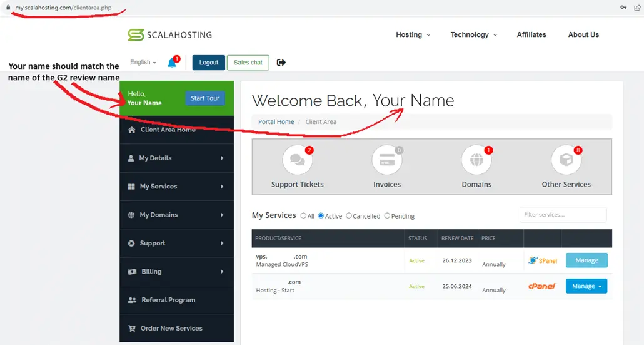Expand the My Details submenu arrow
The width and height of the screenshot is (644, 345).
[x=222, y=158]
